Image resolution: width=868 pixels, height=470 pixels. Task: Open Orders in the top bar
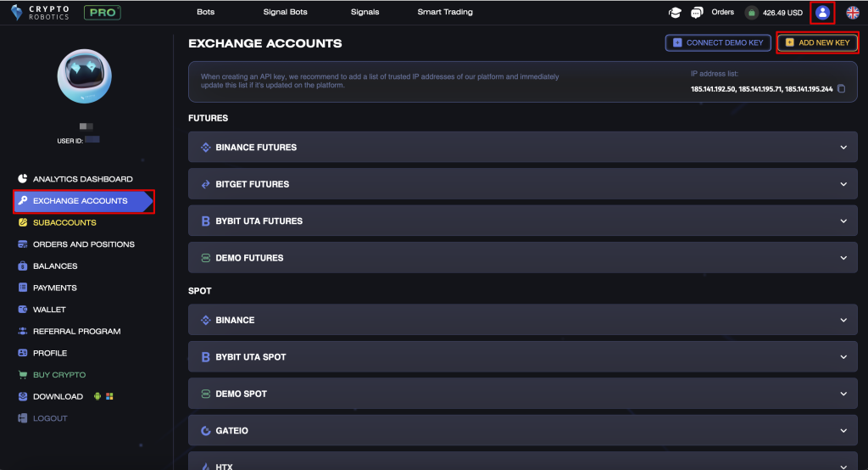722,12
